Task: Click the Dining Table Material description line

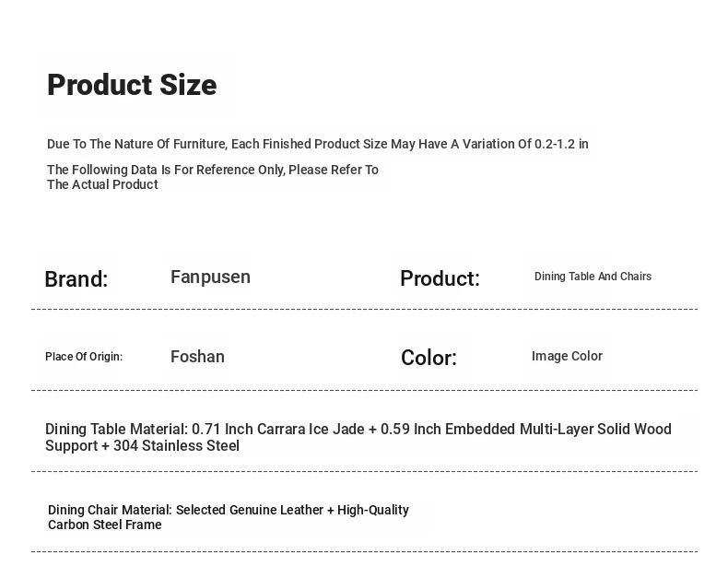Action: (x=358, y=437)
